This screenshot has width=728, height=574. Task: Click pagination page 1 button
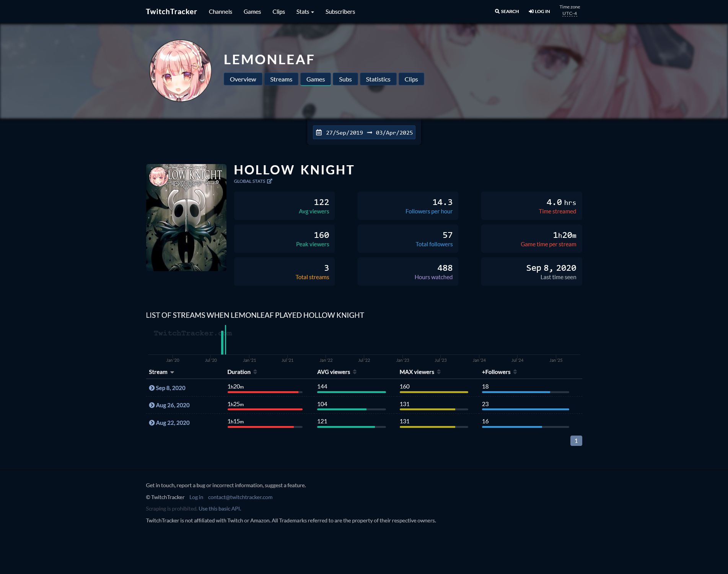coord(576,441)
